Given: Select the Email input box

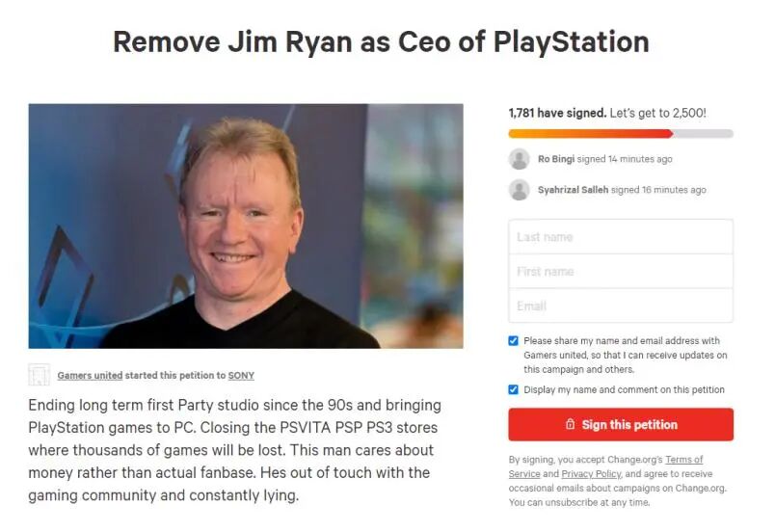Looking at the screenshot, I should pyautogui.click(x=621, y=306).
